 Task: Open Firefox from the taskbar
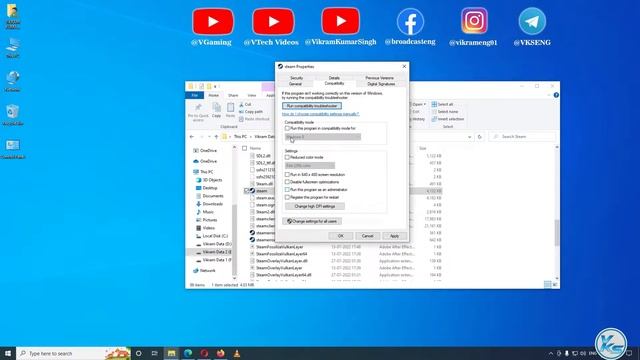tap(220, 353)
